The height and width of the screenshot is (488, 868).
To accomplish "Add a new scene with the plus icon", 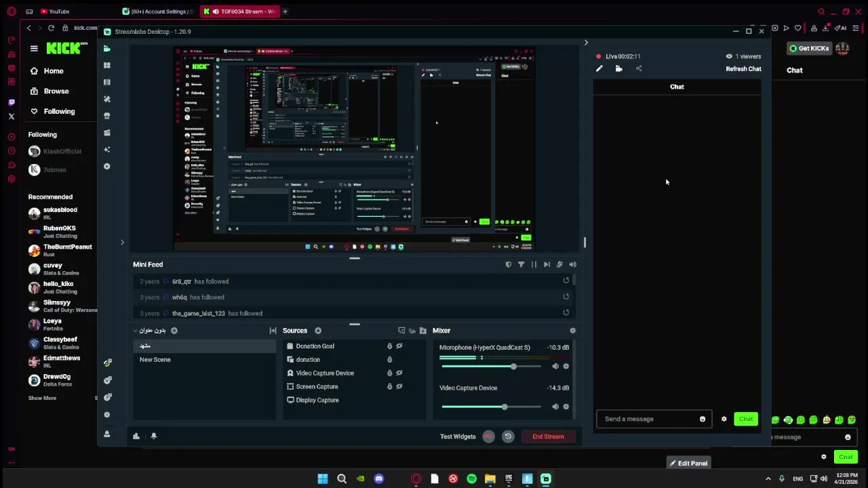I will (174, 331).
